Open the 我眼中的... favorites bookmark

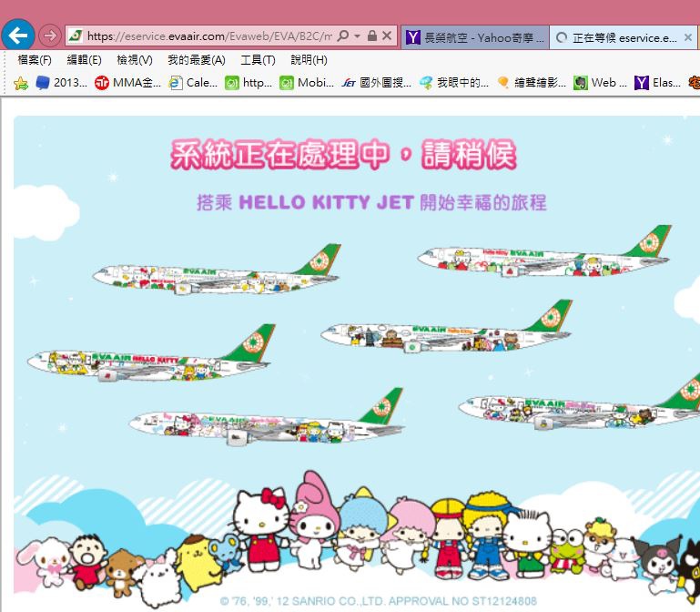pyautogui.click(x=454, y=83)
